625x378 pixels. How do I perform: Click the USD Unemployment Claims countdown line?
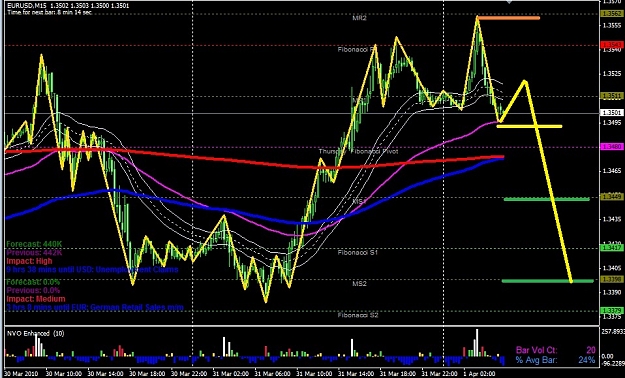[x=92, y=270]
